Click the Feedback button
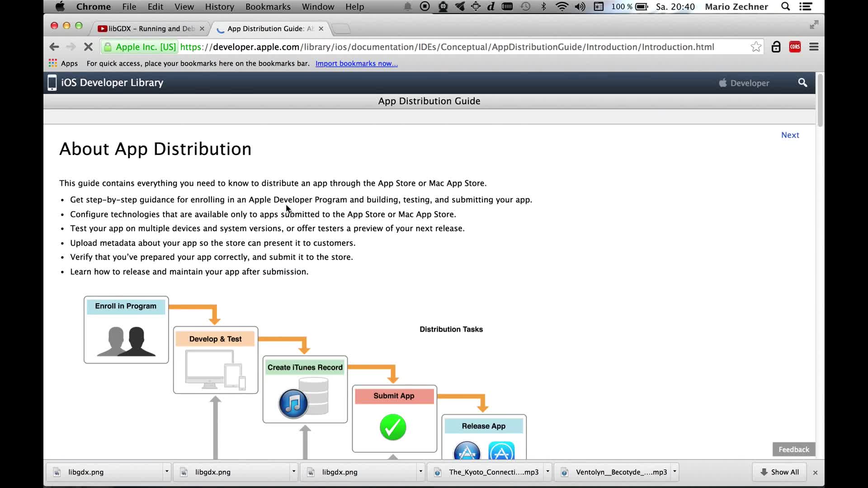868x488 pixels. point(793,449)
